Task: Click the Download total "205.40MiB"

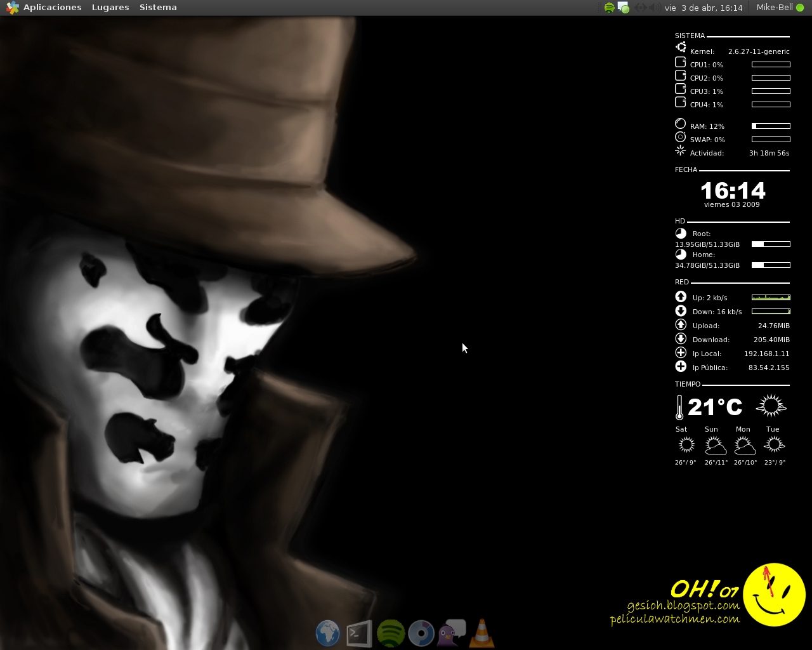Action: pyautogui.click(x=771, y=340)
